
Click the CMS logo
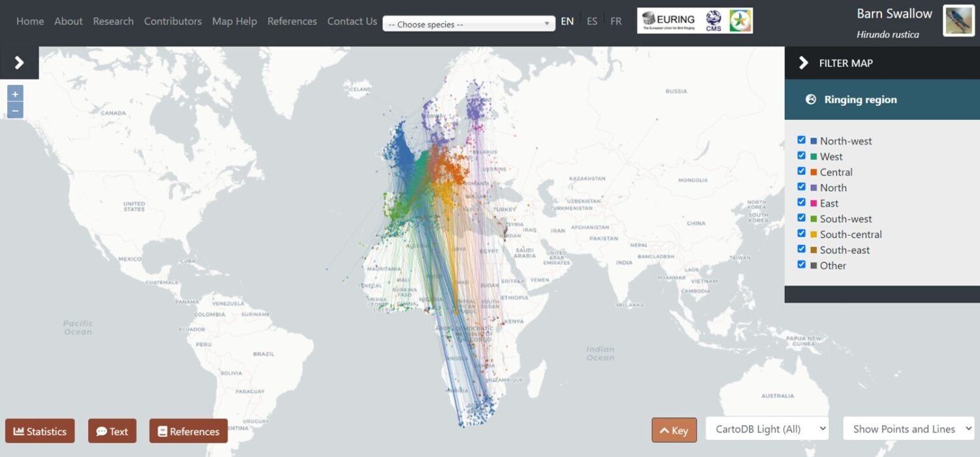pyautogui.click(x=713, y=21)
